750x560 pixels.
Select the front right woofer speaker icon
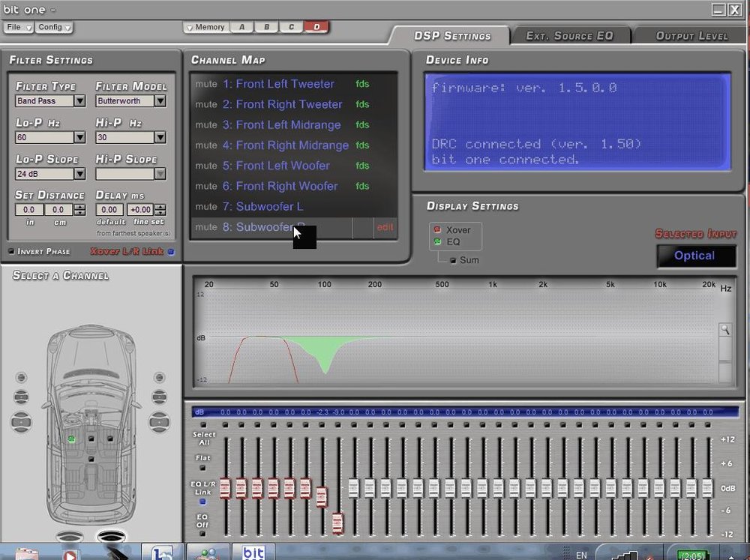[159, 422]
